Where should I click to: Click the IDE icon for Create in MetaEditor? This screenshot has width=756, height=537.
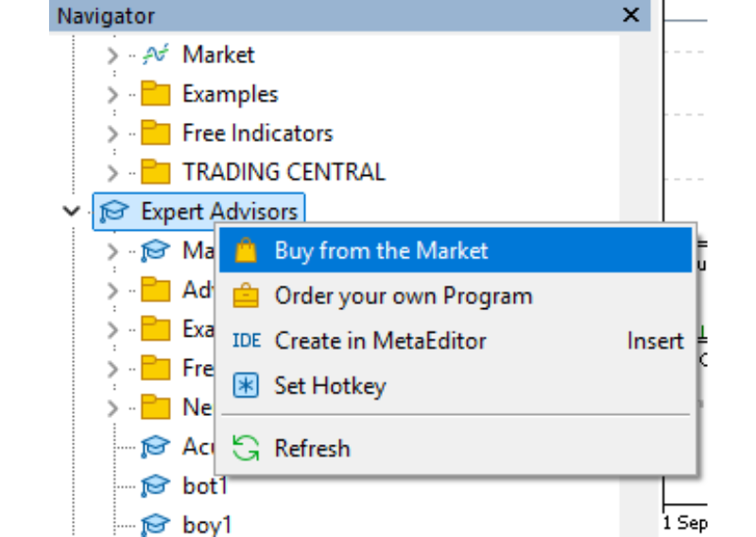[x=247, y=340]
